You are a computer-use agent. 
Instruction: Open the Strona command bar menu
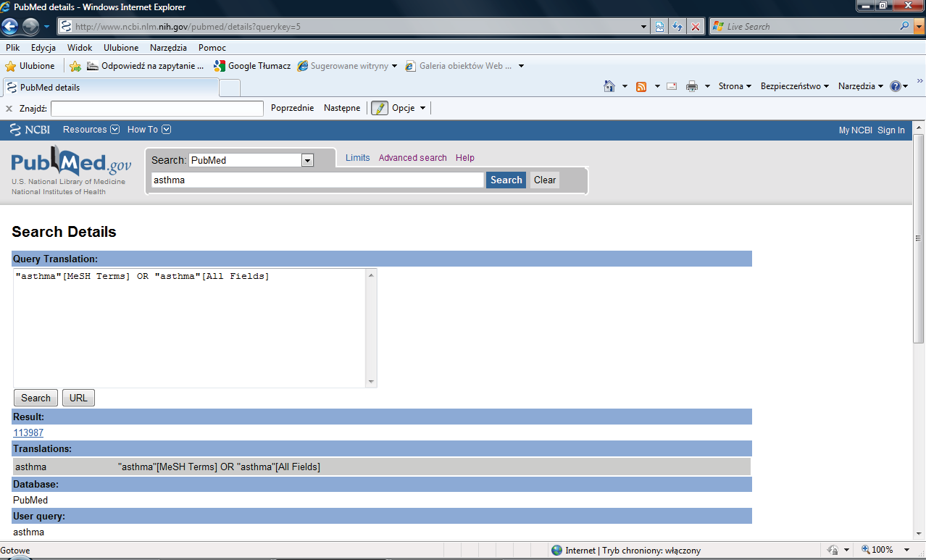[735, 86]
